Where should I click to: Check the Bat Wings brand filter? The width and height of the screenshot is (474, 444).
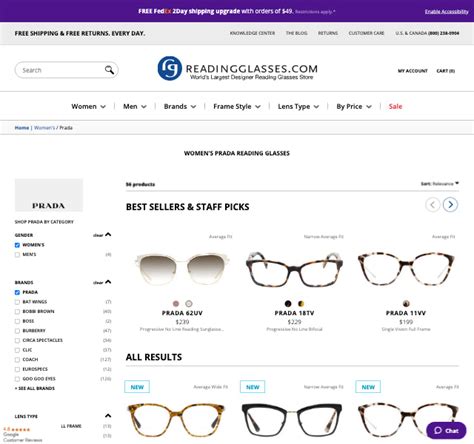pyautogui.click(x=17, y=302)
